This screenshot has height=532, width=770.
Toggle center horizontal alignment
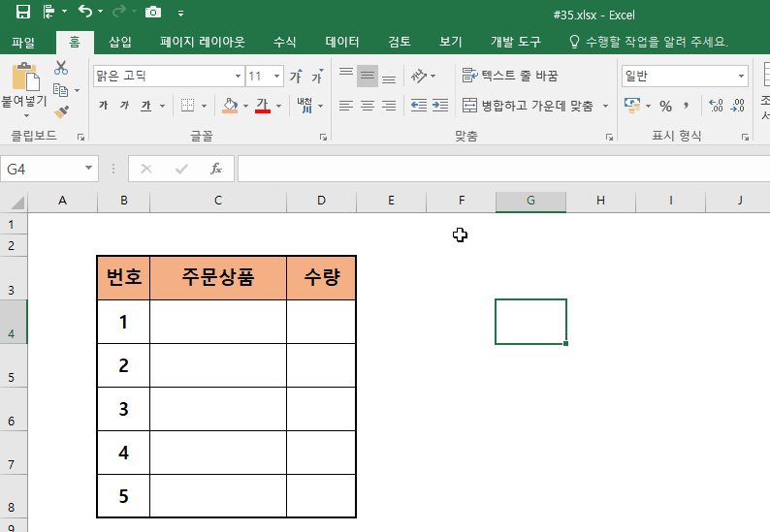click(x=368, y=106)
